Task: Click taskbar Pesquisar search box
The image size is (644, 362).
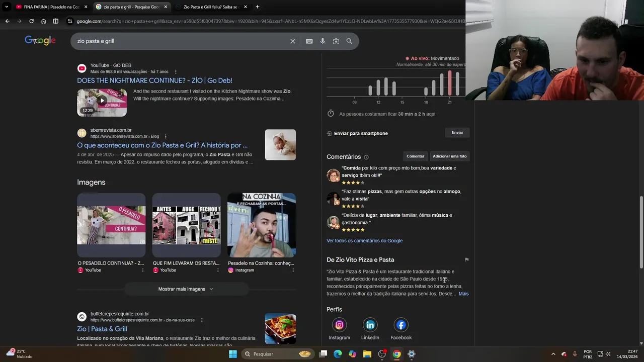Action: (x=278, y=354)
